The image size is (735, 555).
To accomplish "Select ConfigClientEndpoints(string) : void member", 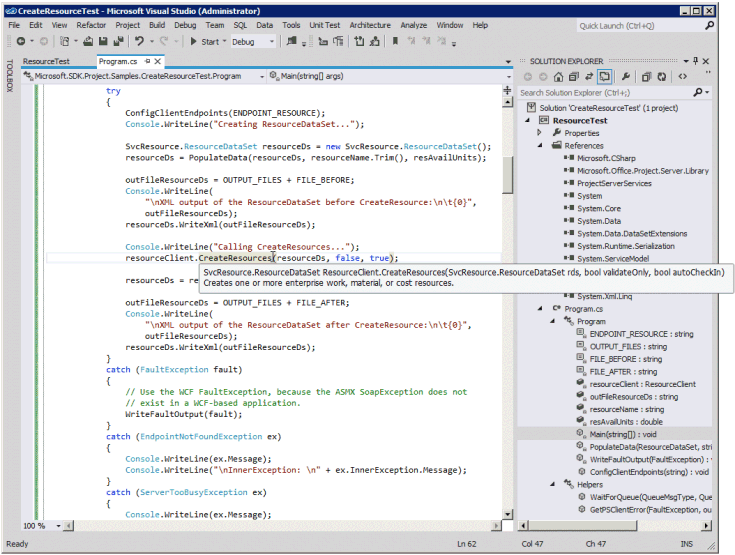I will tap(649, 472).
